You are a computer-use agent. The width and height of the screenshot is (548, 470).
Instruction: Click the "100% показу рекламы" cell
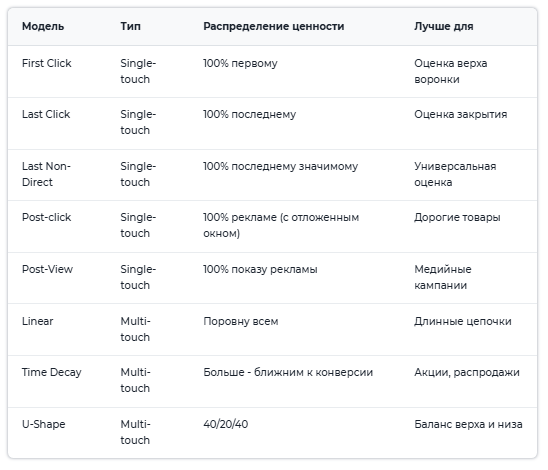coord(260,269)
